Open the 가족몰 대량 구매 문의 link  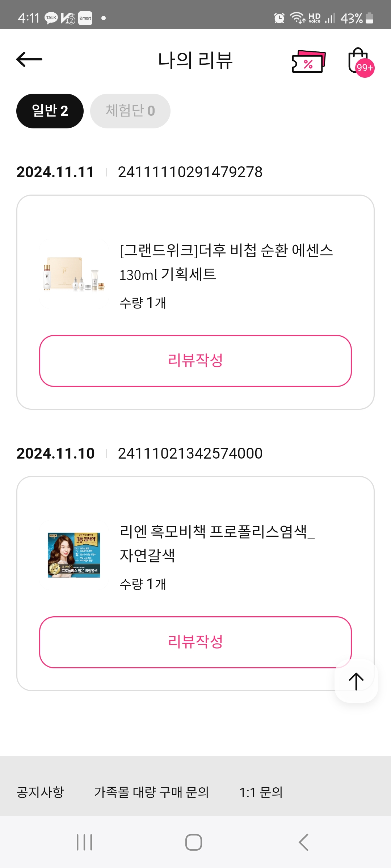pyautogui.click(x=151, y=792)
